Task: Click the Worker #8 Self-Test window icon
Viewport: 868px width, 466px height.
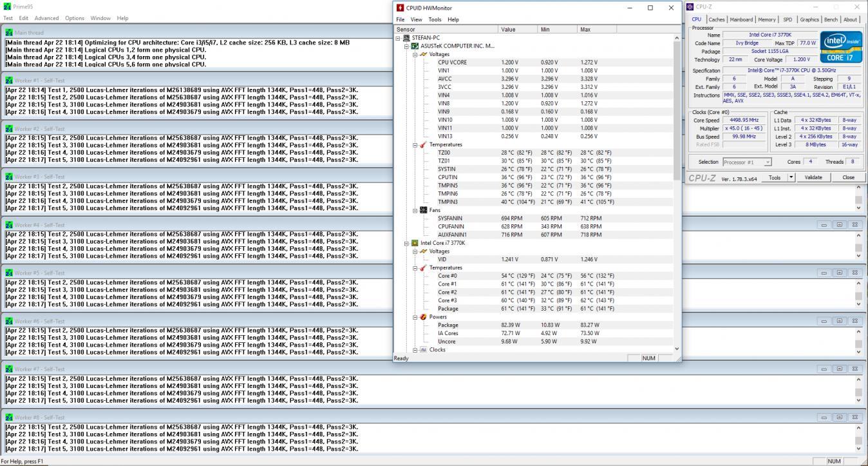Action: point(9,418)
